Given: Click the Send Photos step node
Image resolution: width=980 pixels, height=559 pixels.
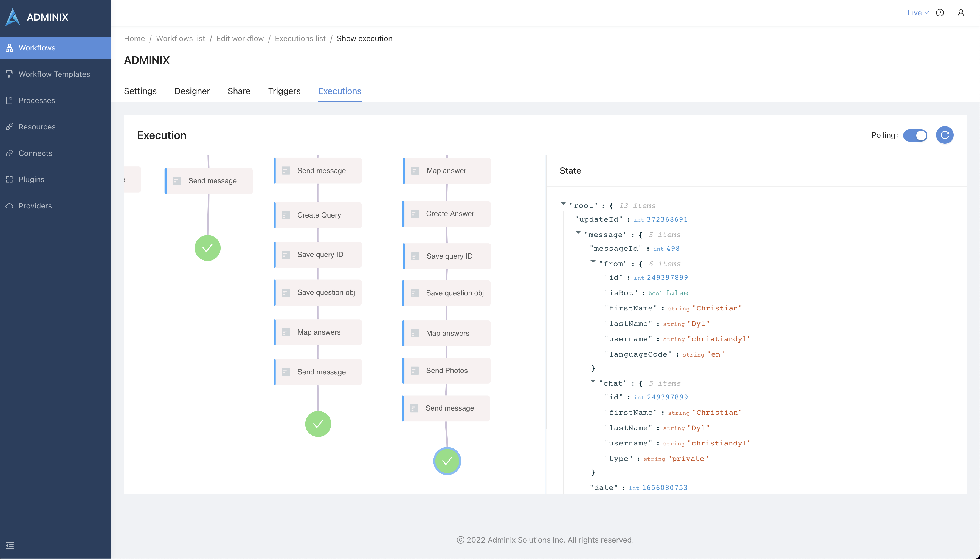Looking at the screenshot, I should point(447,371).
